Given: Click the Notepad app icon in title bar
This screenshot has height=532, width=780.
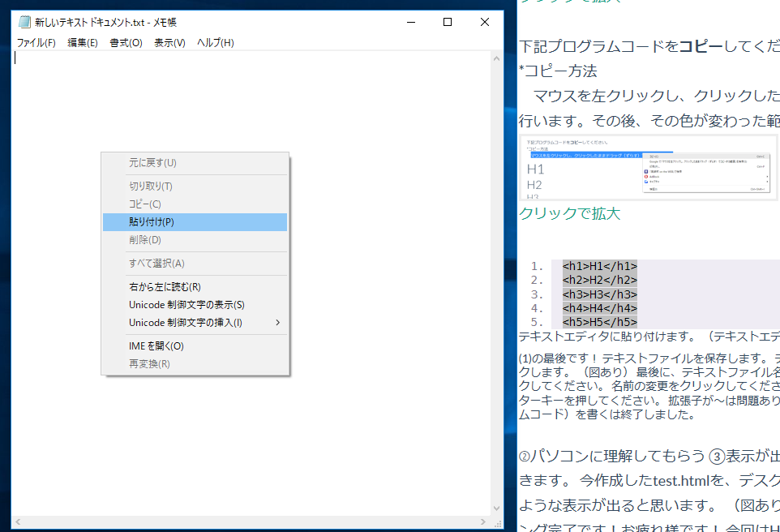Looking at the screenshot, I should click(x=25, y=23).
